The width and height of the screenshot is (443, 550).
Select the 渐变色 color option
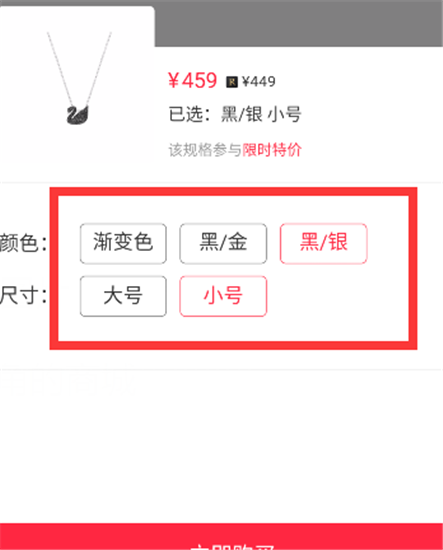pos(123,243)
